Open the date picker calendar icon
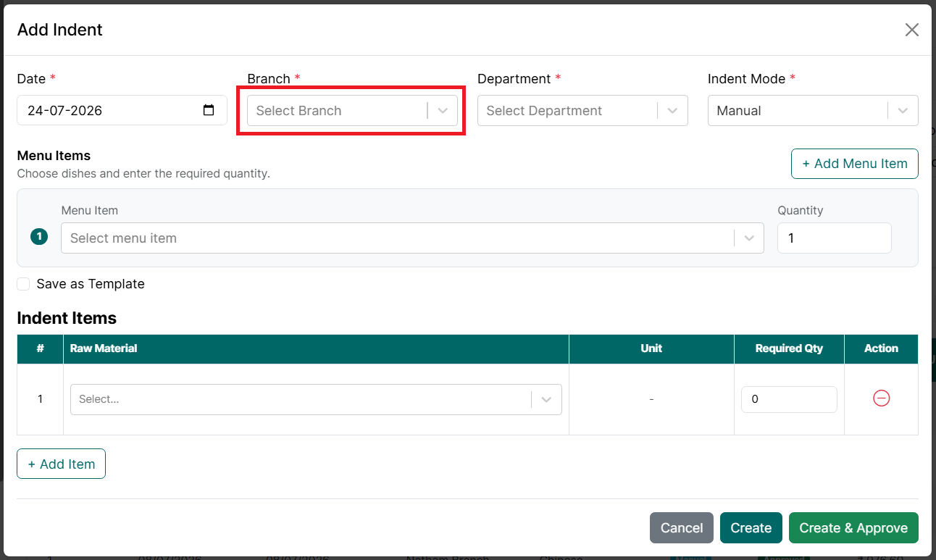Screen dimensions: 936x560 [x=209, y=110]
